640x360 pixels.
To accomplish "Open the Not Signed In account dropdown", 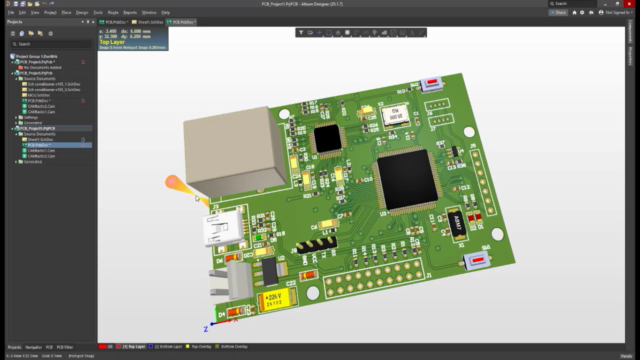I will [x=615, y=13].
